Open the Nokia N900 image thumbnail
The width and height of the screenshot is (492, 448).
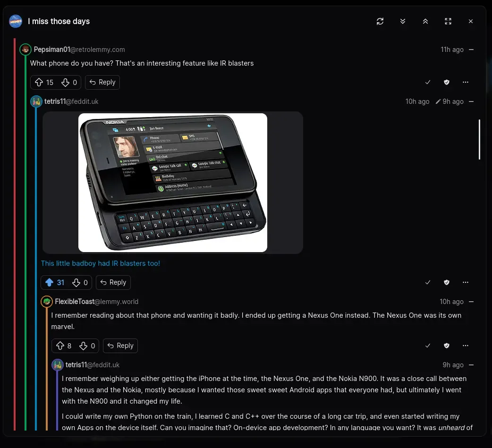coord(172,183)
